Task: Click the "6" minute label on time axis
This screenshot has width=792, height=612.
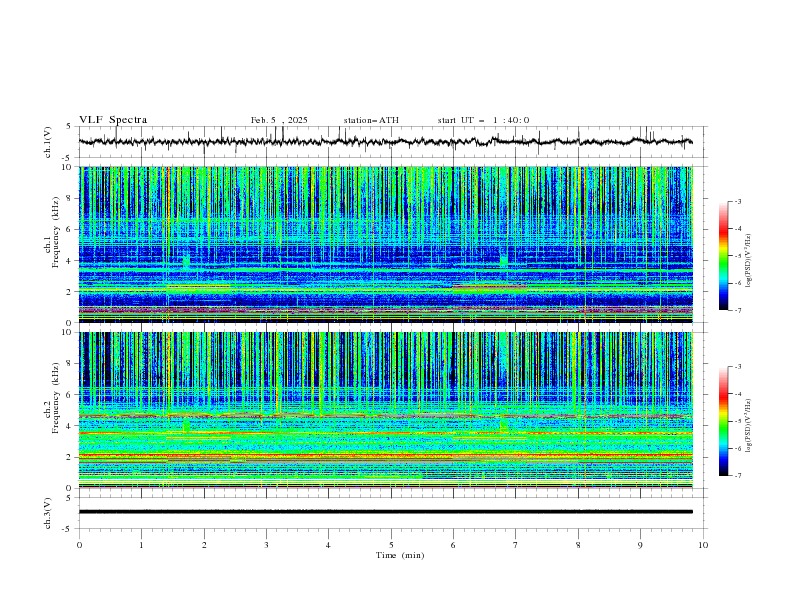Action: coord(453,545)
